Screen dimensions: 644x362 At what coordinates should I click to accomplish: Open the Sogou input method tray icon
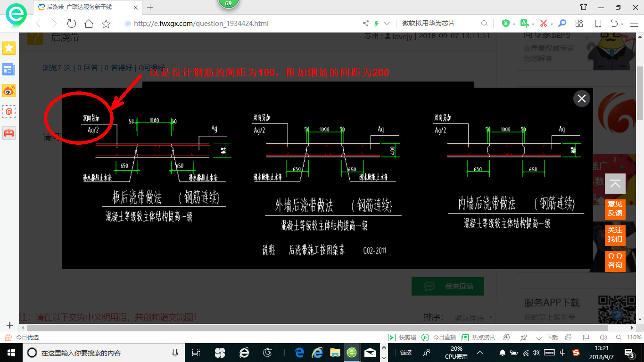coord(576,353)
